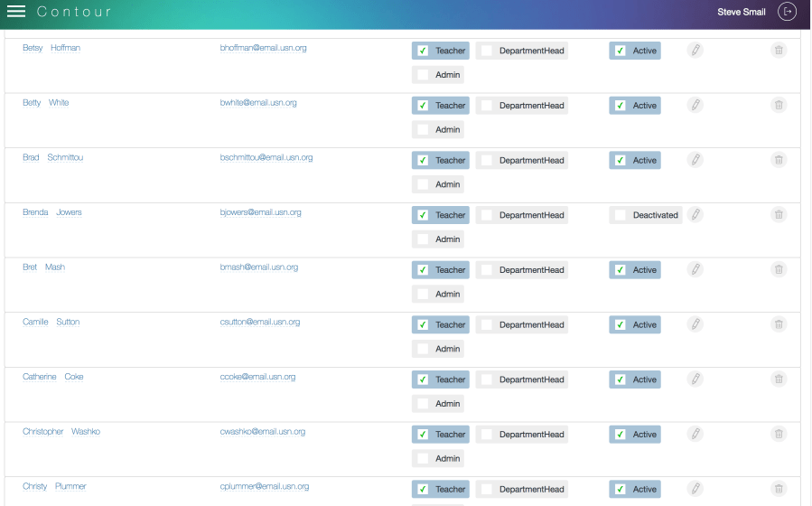This screenshot has height=506, width=812.
Task: Check the Admin box for Brad Schmittou
Action: [x=423, y=184]
